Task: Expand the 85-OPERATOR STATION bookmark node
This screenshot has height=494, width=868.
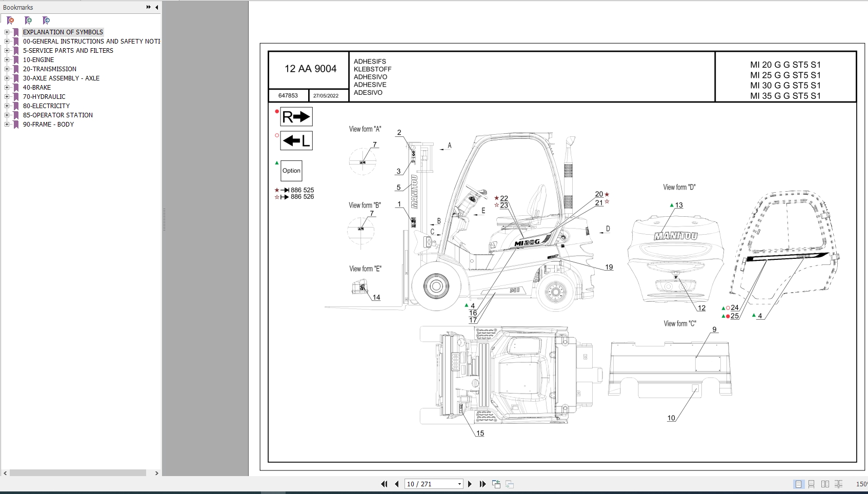Action: 7,115
